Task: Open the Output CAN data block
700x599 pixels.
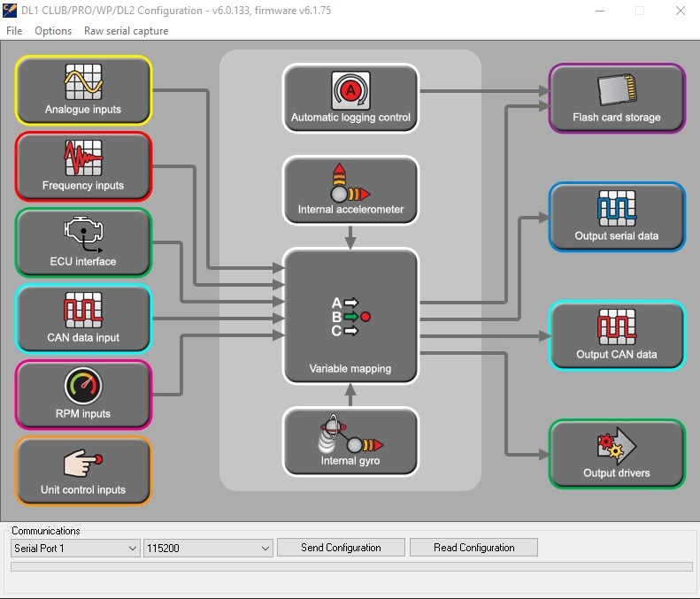Action: (617, 335)
